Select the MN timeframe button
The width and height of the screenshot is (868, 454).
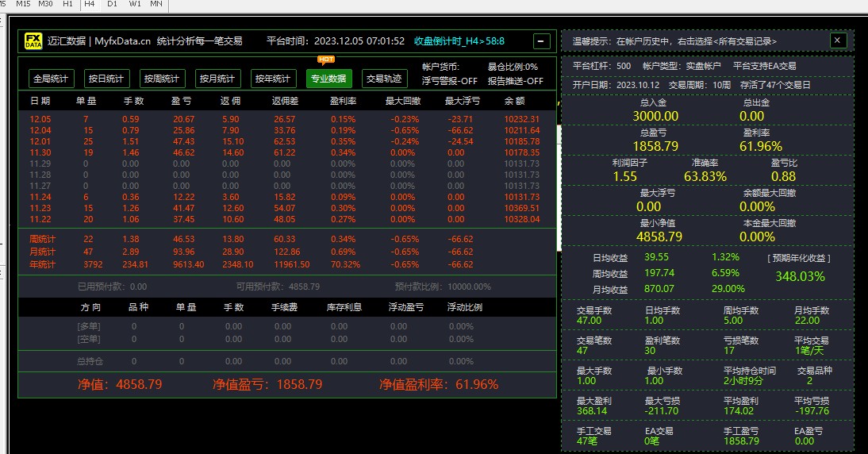[x=156, y=4]
